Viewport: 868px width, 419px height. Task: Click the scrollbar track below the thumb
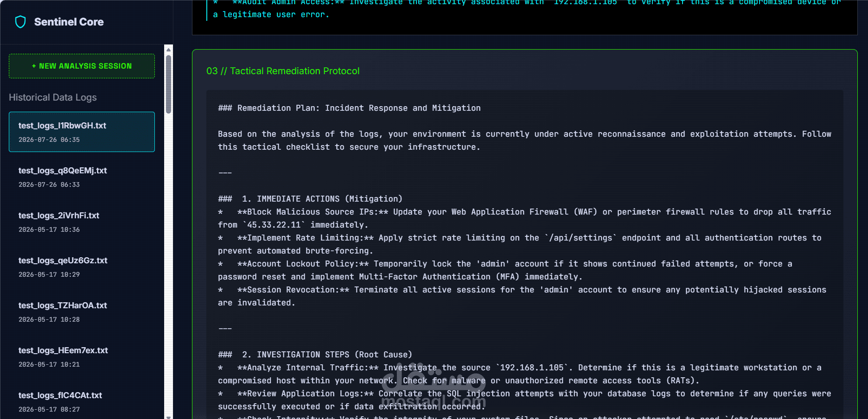tap(169, 263)
